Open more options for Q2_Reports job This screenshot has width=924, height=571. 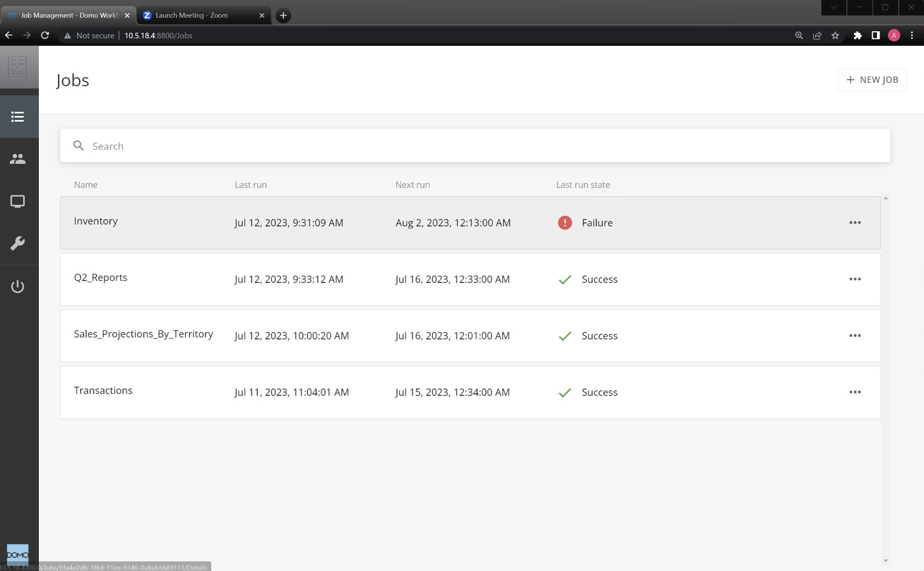pos(855,279)
